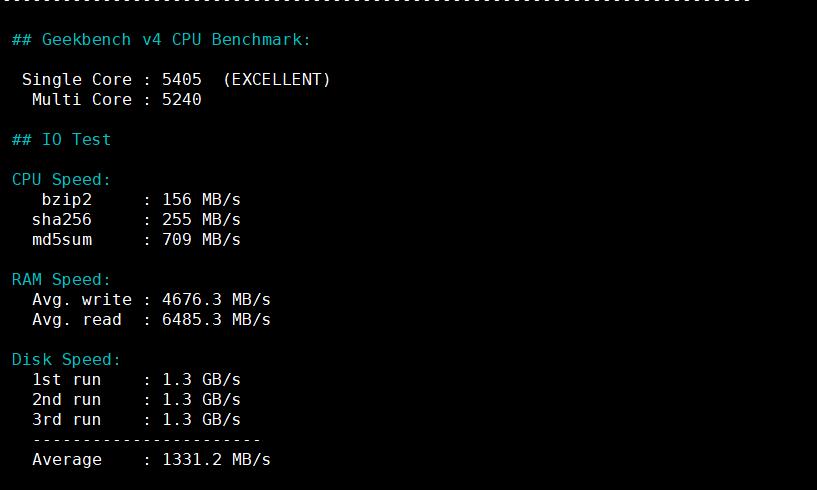This screenshot has height=490, width=817.
Task: Click the 3rd run label
Action: click(x=66, y=420)
